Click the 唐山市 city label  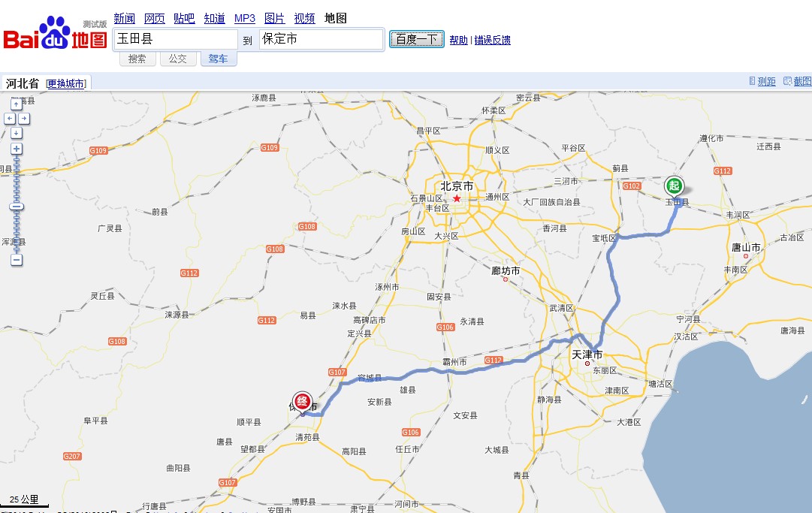pyautogui.click(x=746, y=247)
